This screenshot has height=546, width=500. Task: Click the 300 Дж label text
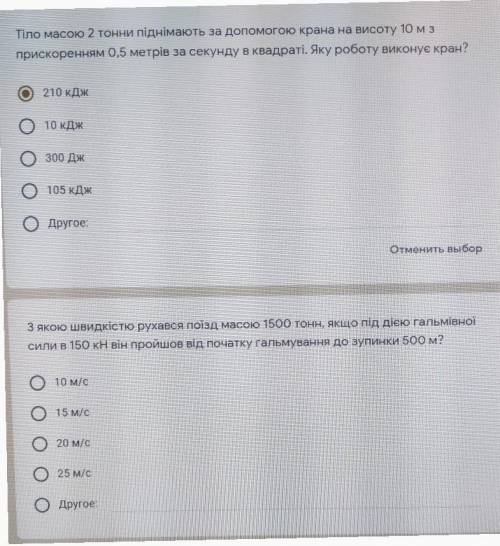(x=65, y=158)
